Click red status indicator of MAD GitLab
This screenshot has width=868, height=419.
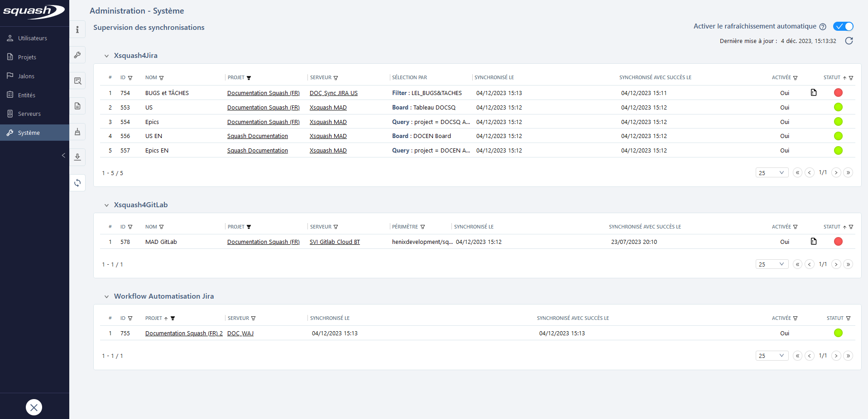pos(838,241)
